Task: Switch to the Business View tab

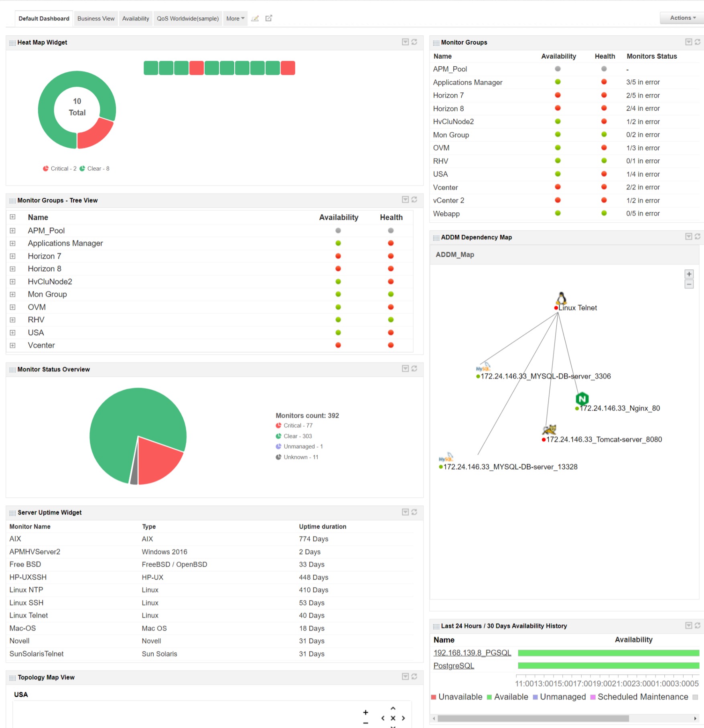Action: (95, 18)
